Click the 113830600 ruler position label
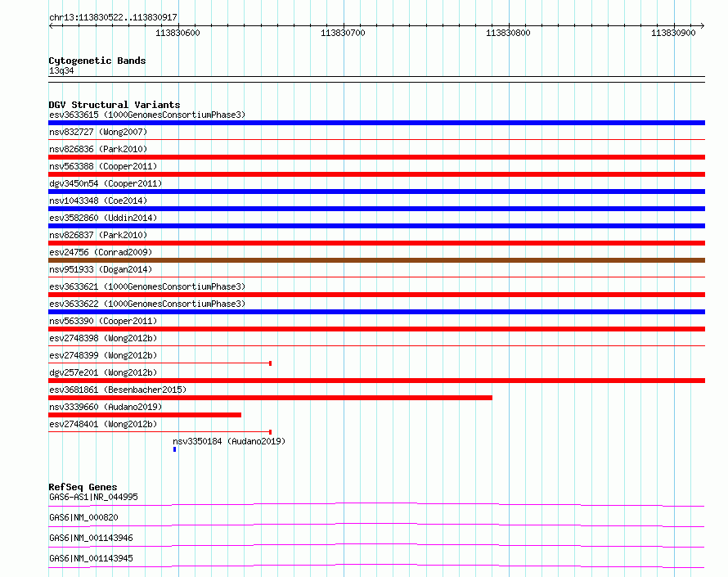The height and width of the screenshot is (577, 728). click(178, 33)
